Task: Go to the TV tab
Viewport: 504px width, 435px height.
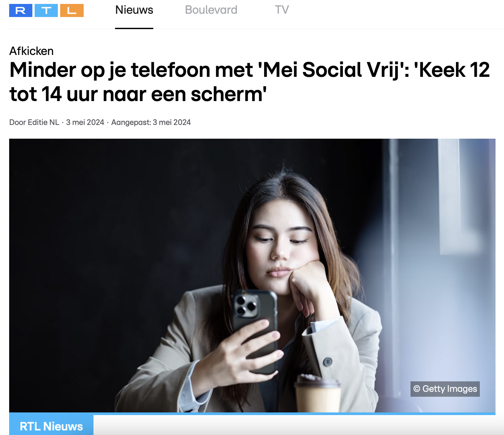Action: click(x=282, y=10)
